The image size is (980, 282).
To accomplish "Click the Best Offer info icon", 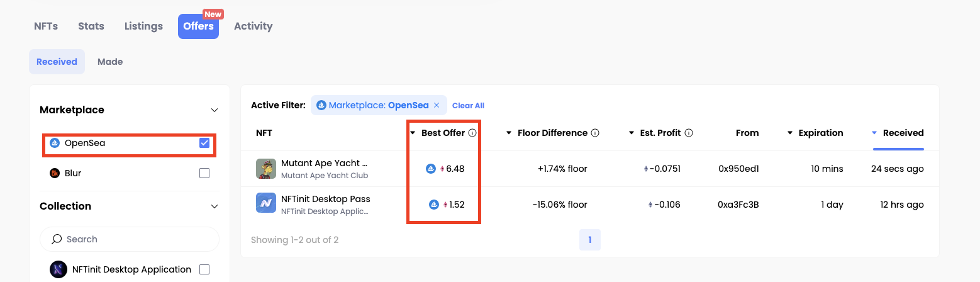I will (x=472, y=133).
